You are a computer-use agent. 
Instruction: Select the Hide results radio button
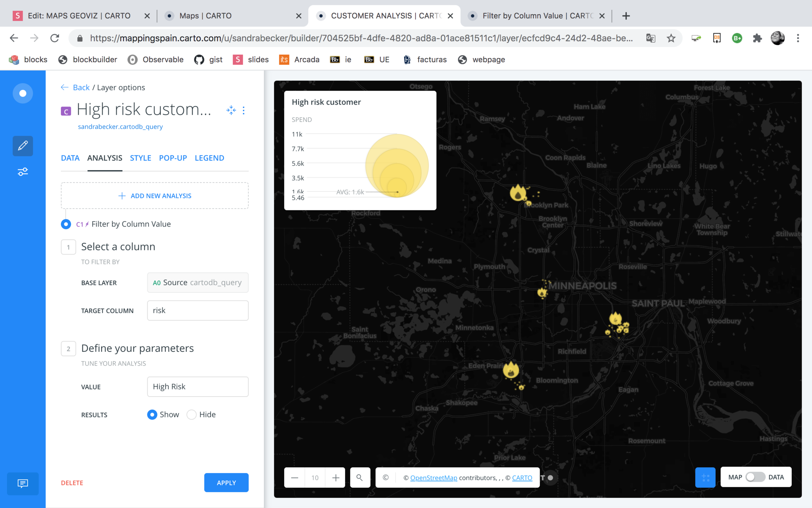192,415
